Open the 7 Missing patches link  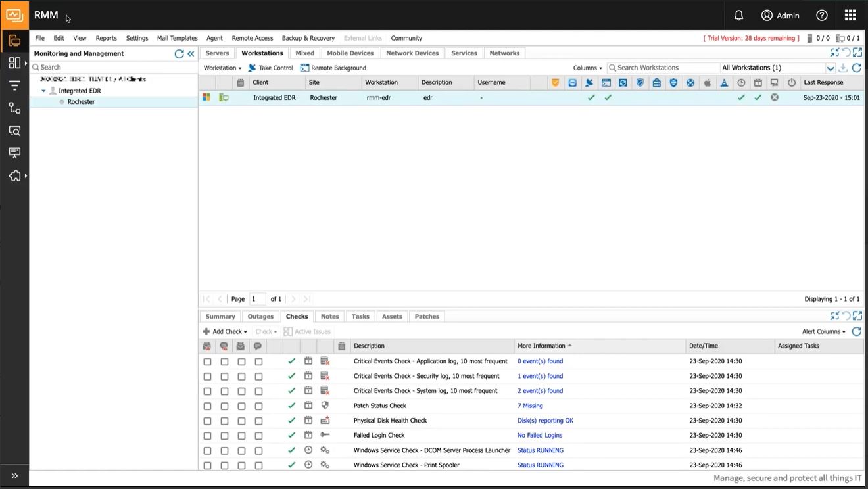tap(530, 406)
